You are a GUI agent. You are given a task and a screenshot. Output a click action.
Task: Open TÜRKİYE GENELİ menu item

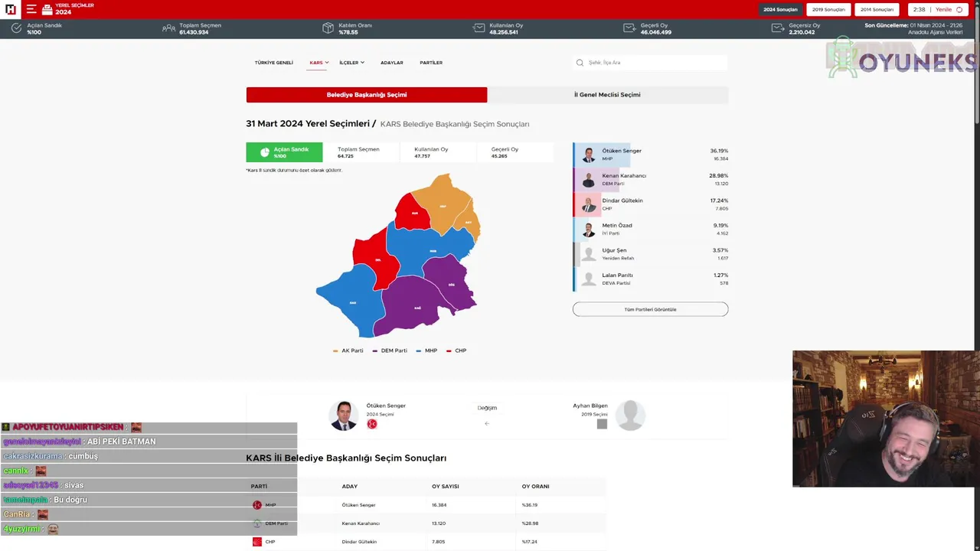(x=274, y=63)
